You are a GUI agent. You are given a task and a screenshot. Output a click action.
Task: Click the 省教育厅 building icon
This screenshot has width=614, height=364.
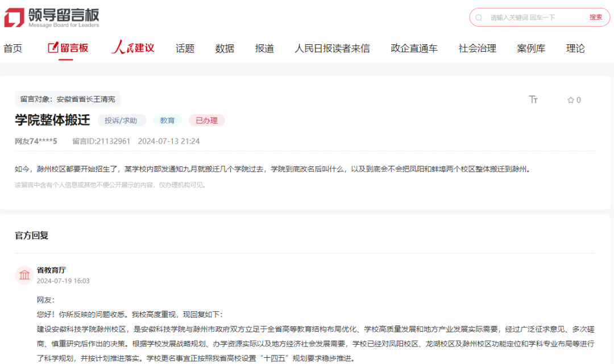(24, 274)
